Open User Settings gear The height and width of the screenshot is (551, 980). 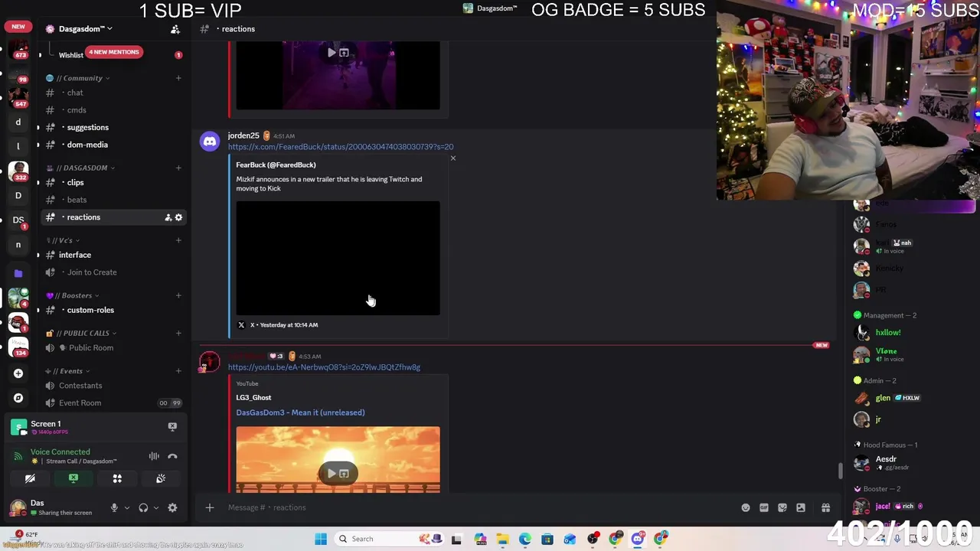172,507
